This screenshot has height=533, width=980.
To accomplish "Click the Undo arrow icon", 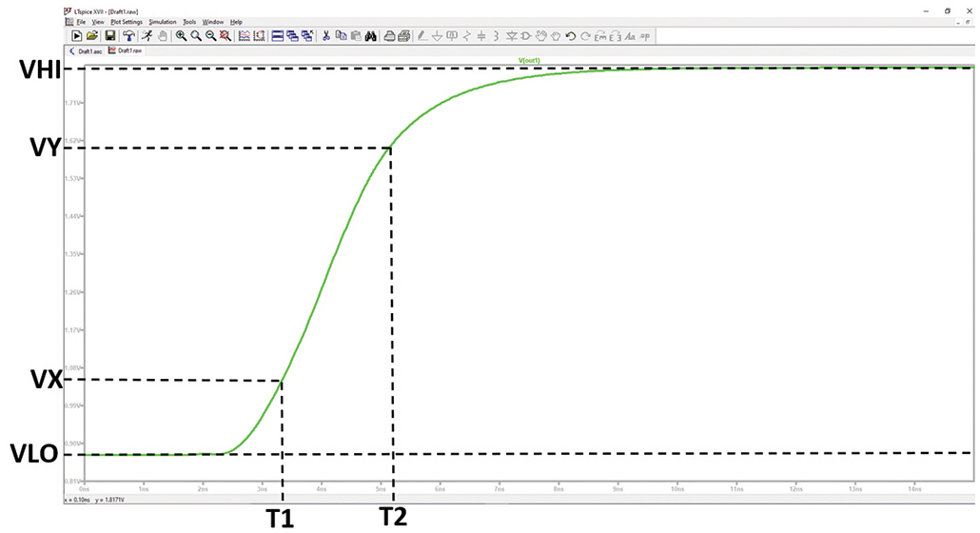I will pos(571,36).
